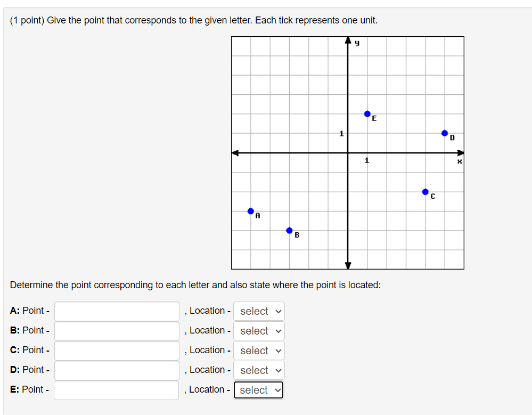This screenshot has height=415, width=532.
Task: Click the origin of the coordinate grid
Action: click(x=348, y=152)
